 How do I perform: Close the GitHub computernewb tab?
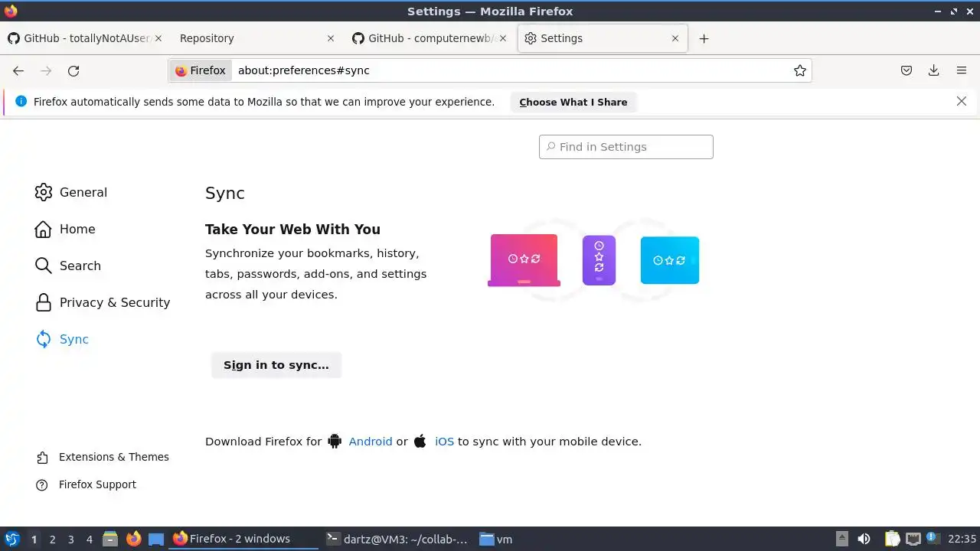(503, 38)
